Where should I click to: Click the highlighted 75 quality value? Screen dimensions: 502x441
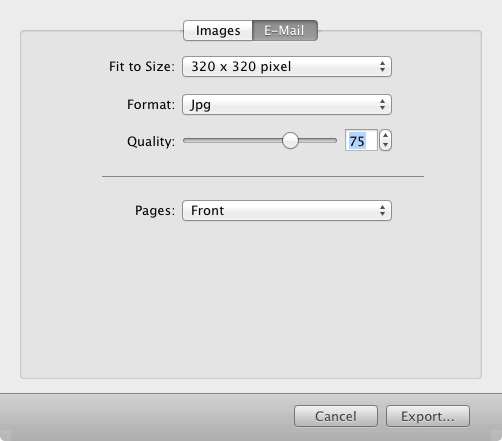(x=357, y=141)
